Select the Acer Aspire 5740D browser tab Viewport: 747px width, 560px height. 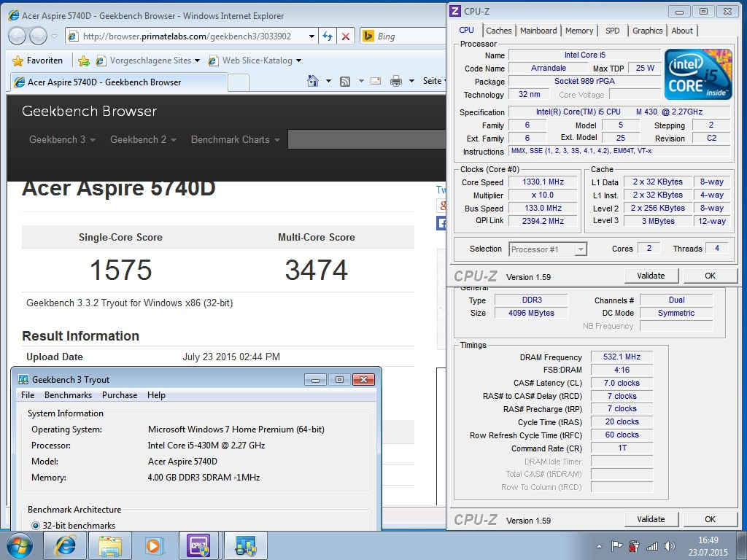(118, 82)
